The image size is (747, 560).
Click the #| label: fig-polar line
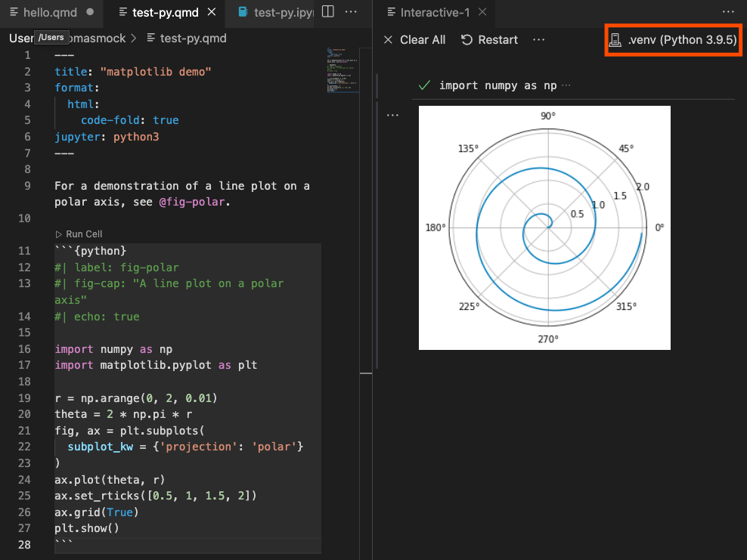116,268
